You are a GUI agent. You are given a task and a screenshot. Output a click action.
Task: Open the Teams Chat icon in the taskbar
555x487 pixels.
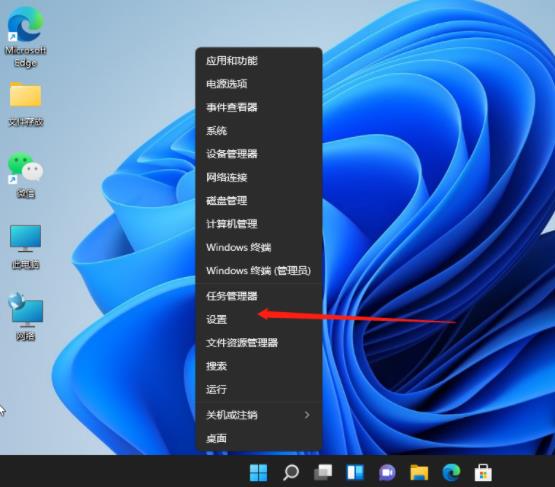[387, 472]
